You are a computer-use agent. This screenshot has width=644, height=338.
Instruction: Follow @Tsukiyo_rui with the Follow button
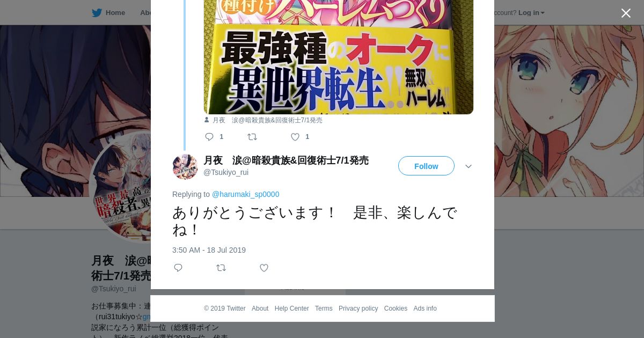pos(426,166)
